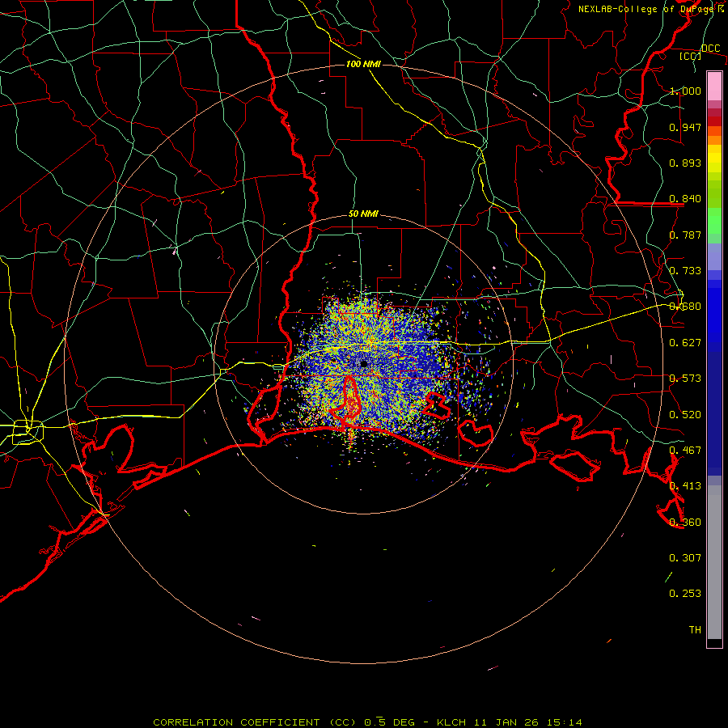Click the 100 NMI range ring label
This screenshot has width=728, height=728.
(363, 64)
